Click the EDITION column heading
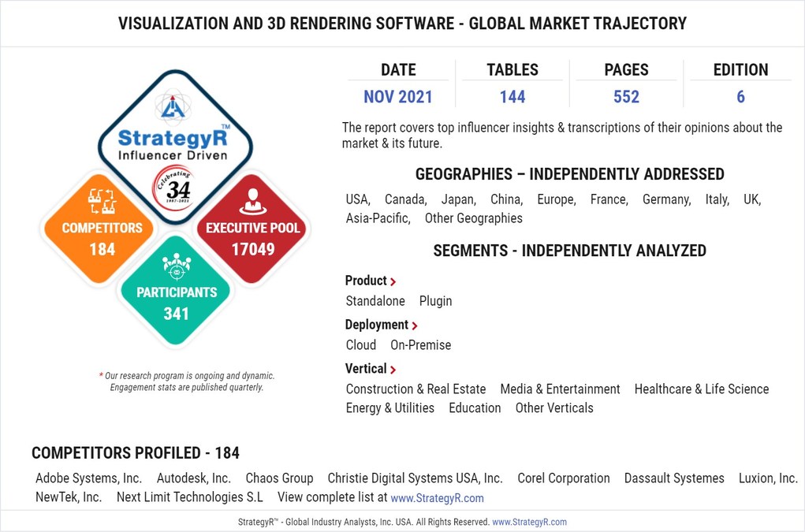The image size is (805, 532). pos(740,70)
